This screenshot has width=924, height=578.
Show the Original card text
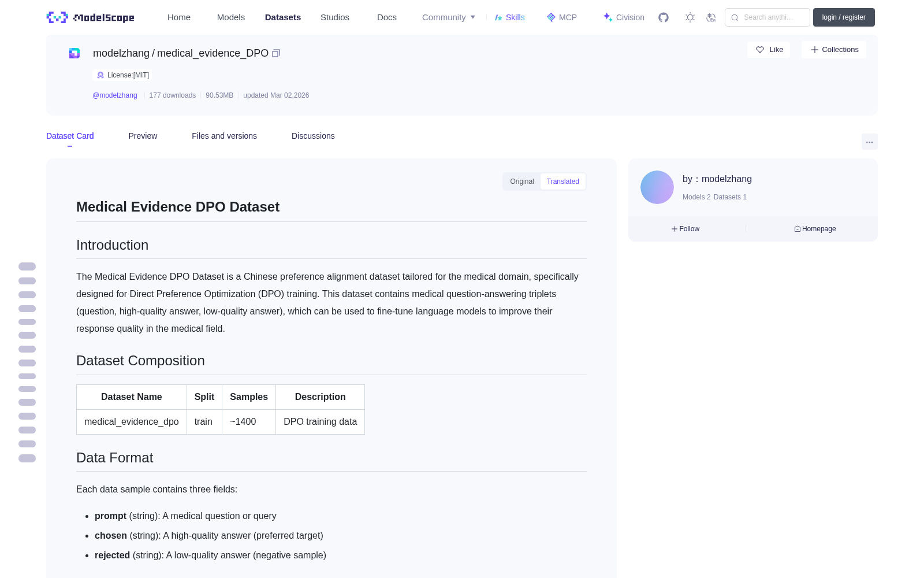pos(522,181)
